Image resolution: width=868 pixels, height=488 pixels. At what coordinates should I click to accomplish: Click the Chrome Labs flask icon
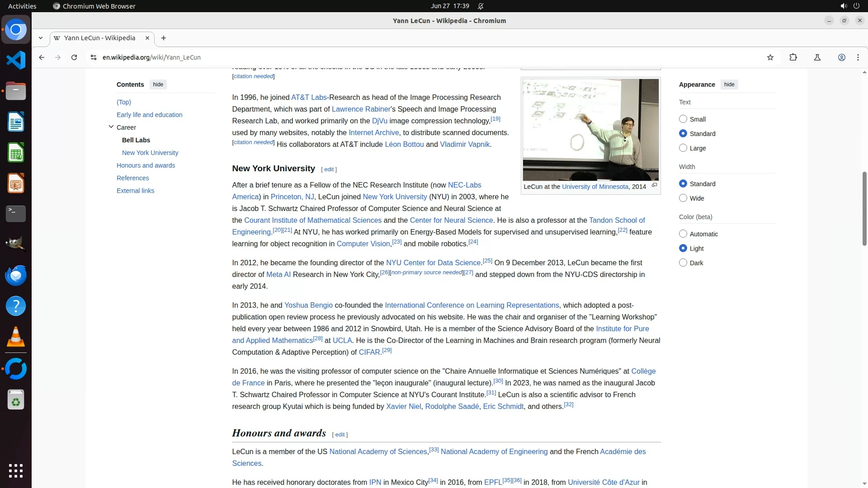click(x=817, y=57)
